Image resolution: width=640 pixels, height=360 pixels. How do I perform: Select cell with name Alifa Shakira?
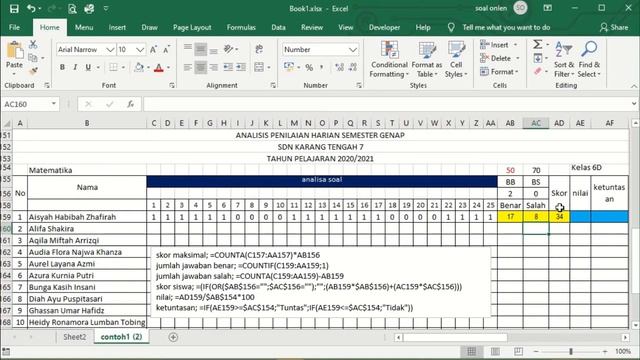[87, 229]
